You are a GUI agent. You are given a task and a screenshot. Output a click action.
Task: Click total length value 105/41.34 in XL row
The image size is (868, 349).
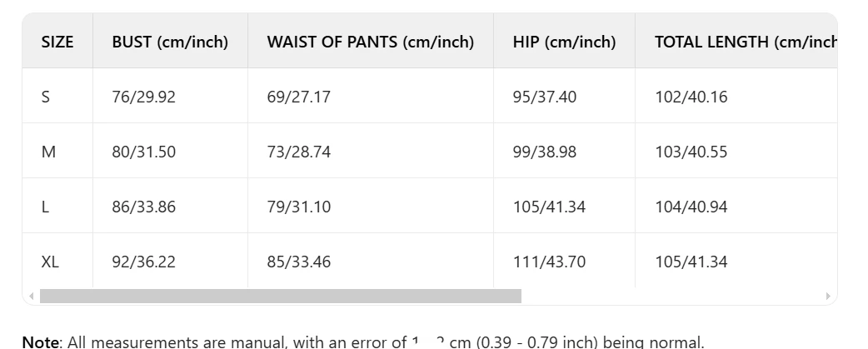click(691, 262)
